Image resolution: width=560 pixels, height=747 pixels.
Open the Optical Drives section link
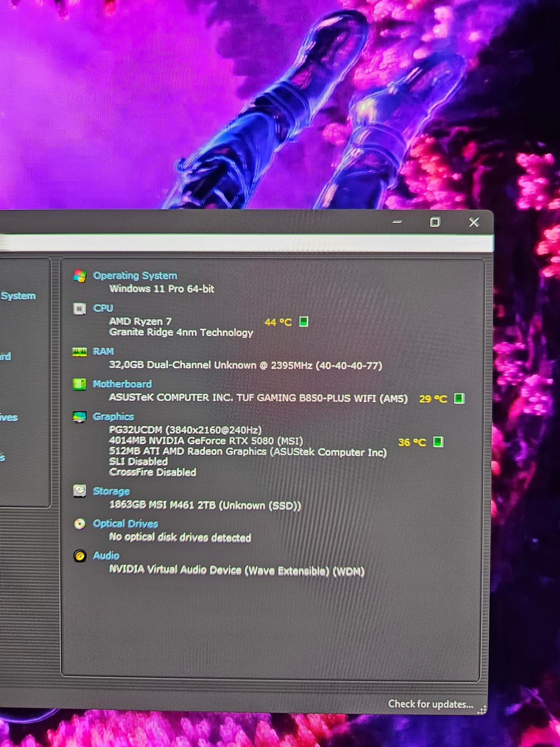coord(125,523)
